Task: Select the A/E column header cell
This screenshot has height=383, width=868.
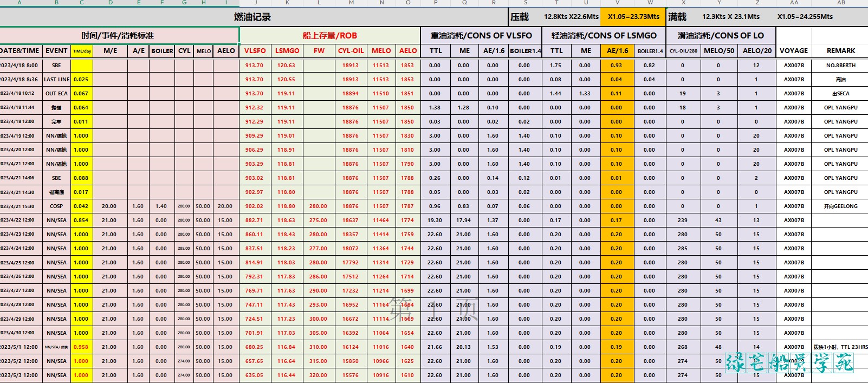Action: pyautogui.click(x=139, y=51)
